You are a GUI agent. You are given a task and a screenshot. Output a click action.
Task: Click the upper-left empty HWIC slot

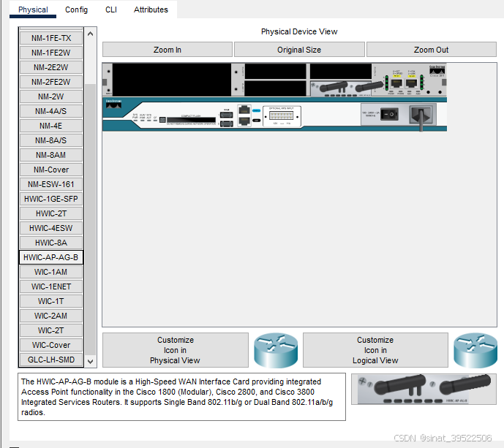275,71
